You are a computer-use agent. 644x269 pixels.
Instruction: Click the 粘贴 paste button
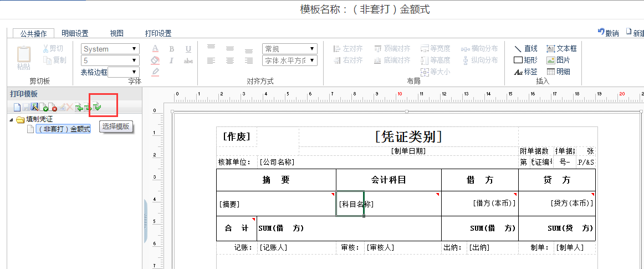(23, 58)
